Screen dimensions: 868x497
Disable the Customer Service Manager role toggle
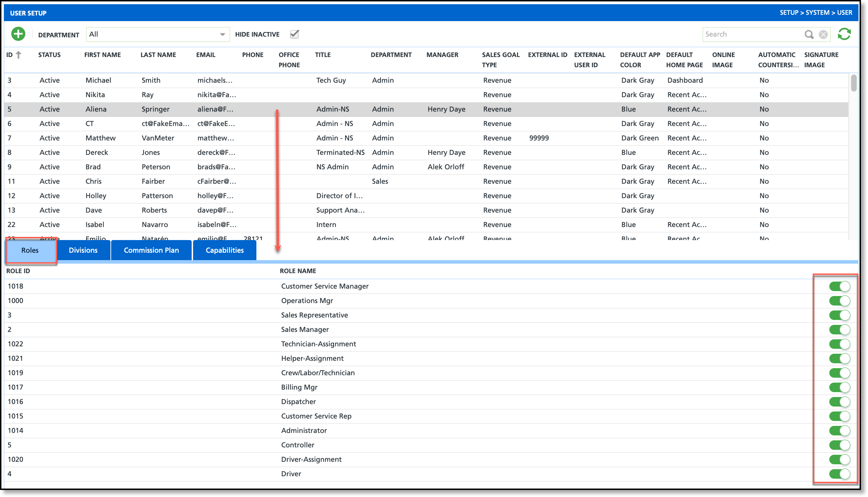(840, 286)
